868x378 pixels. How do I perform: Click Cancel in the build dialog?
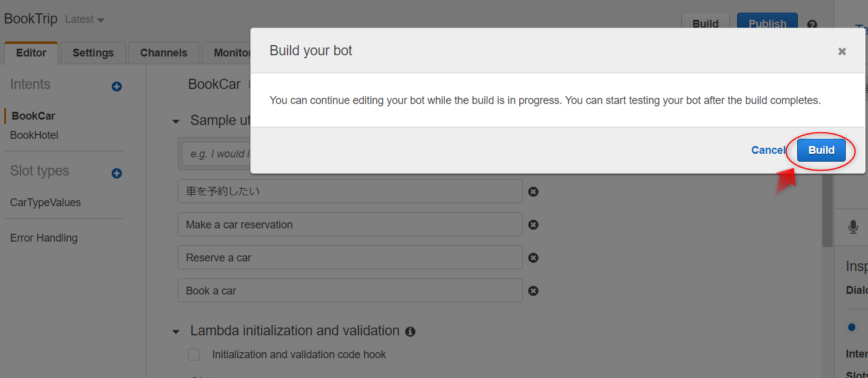coord(768,150)
